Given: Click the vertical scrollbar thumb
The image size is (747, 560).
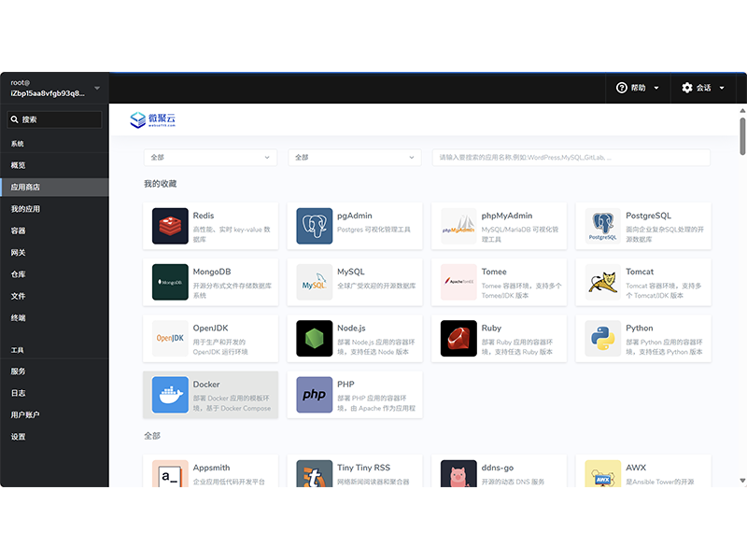Looking at the screenshot, I should (x=742, y=136).
